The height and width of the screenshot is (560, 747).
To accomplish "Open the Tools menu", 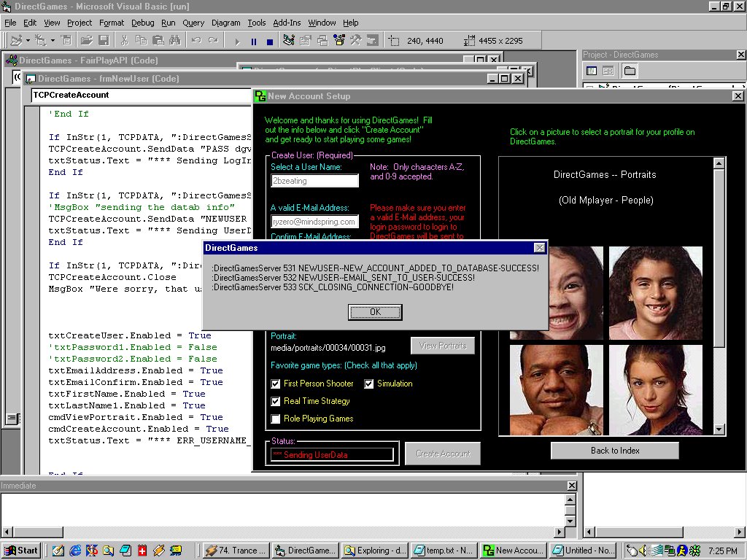I will pos(256,23).
